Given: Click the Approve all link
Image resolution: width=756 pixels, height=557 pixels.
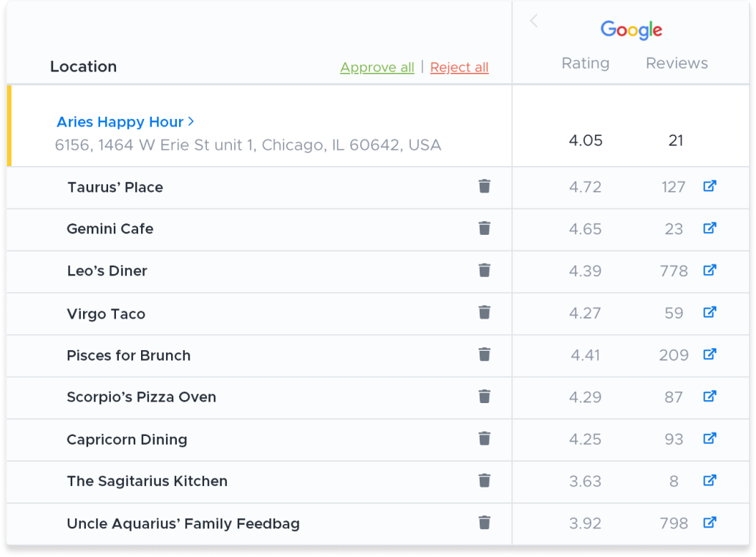Looking at the screenshot, I should click(x=377, y=67).
